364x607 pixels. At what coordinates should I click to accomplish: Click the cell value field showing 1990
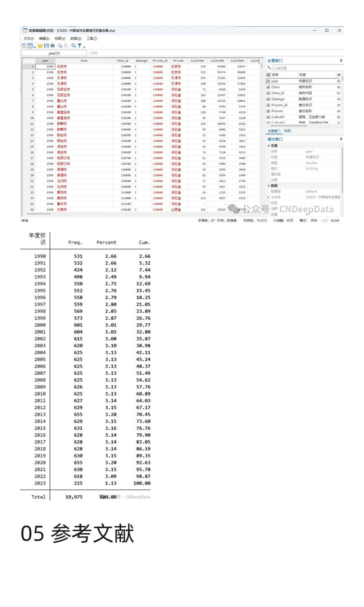(x=216, y=53)
